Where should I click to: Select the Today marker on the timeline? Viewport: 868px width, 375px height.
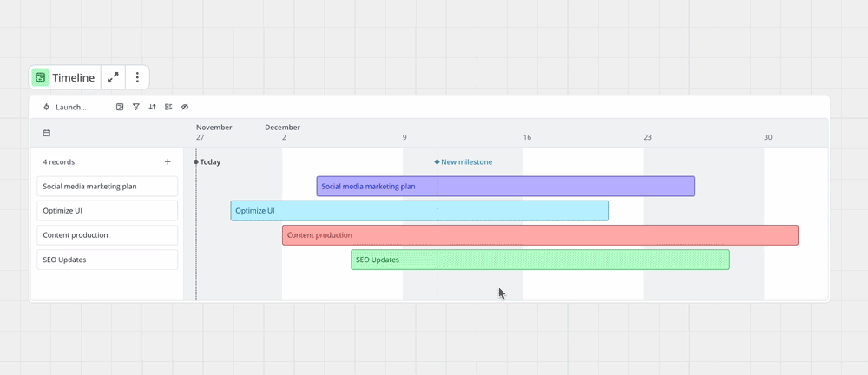click(x=208, y=161)
